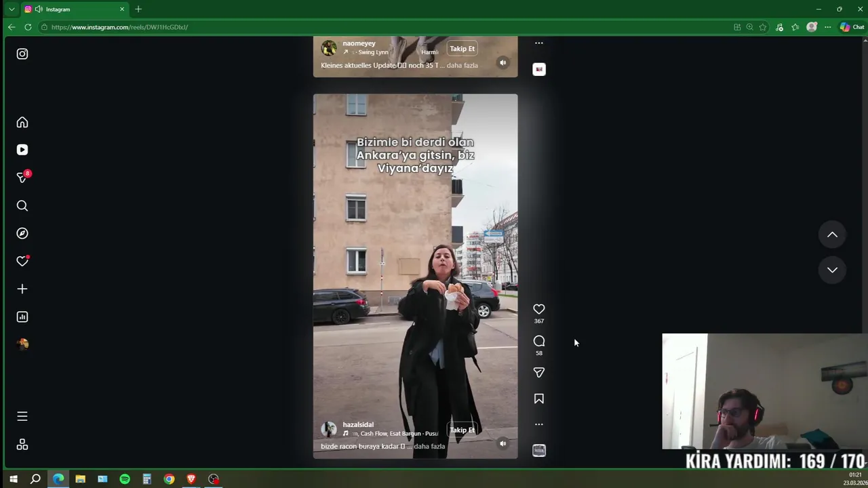The width and height of the screenshot is (868, 488).
Task: Share the hazalsidal reel
Action: coord(539,372)
